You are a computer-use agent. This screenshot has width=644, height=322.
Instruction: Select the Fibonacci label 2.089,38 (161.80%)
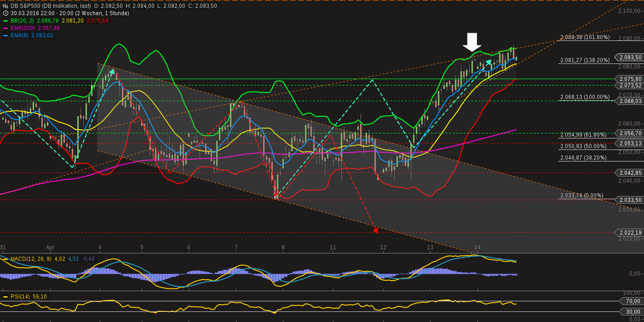585,37
